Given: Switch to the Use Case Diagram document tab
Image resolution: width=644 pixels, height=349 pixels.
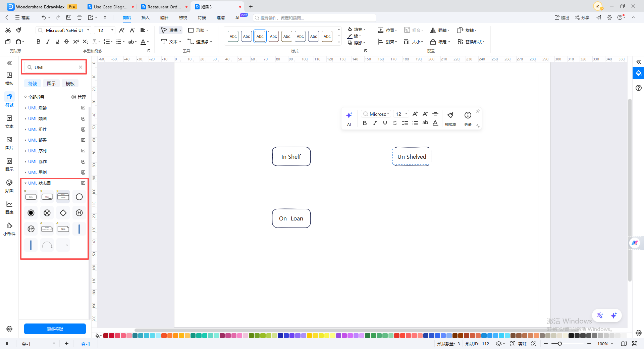Looking at the screenshot, I should (110, 7).
